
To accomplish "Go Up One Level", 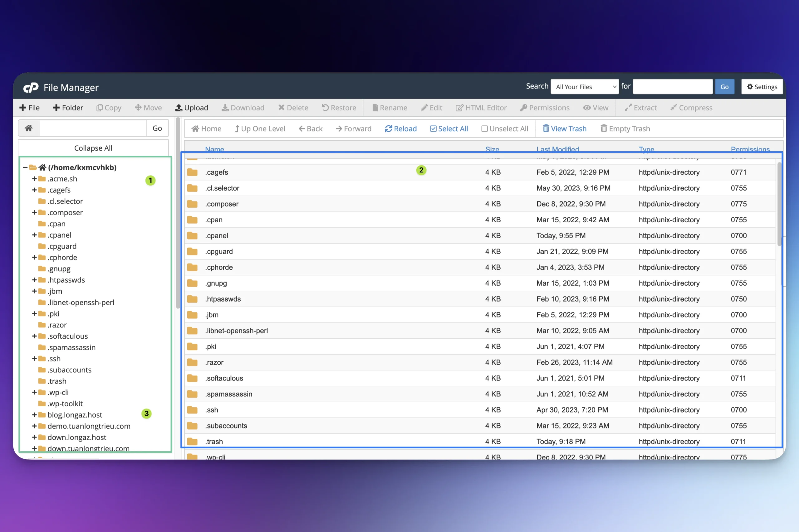I will coord(260,128).
